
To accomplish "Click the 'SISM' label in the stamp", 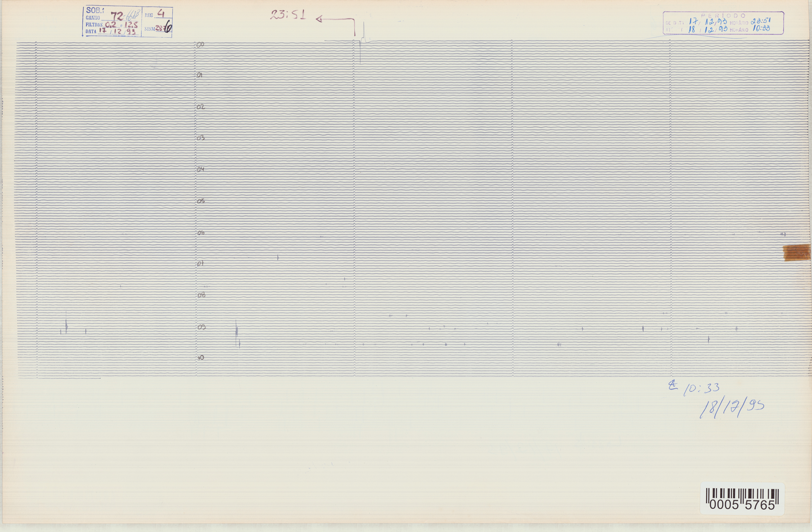I will (x=150, y=29).
